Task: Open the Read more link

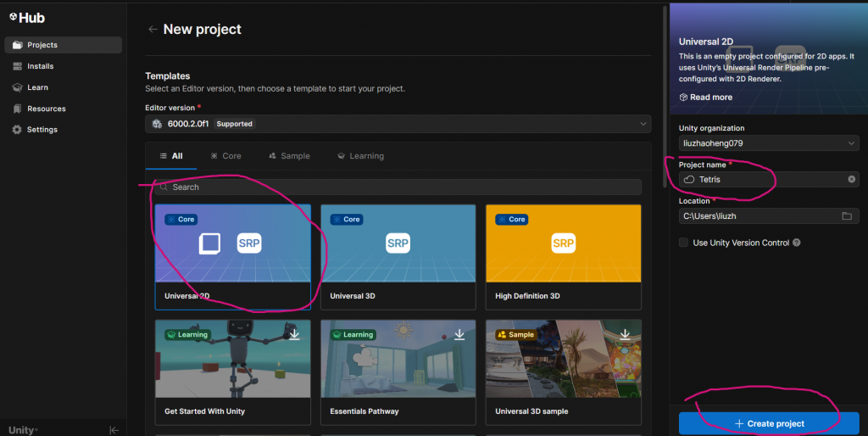Action: coord(706,98)
